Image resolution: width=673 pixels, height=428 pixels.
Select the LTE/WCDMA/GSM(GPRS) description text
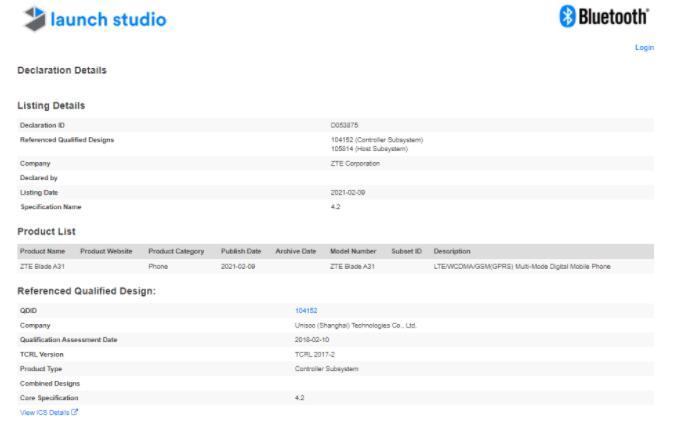pyautogui.click(x=522, y=267)
